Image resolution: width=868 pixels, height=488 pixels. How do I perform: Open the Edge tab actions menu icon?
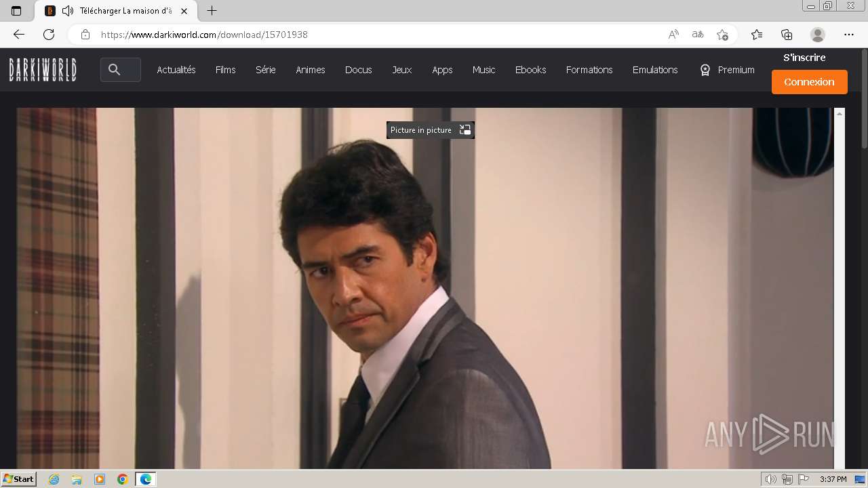16,11
